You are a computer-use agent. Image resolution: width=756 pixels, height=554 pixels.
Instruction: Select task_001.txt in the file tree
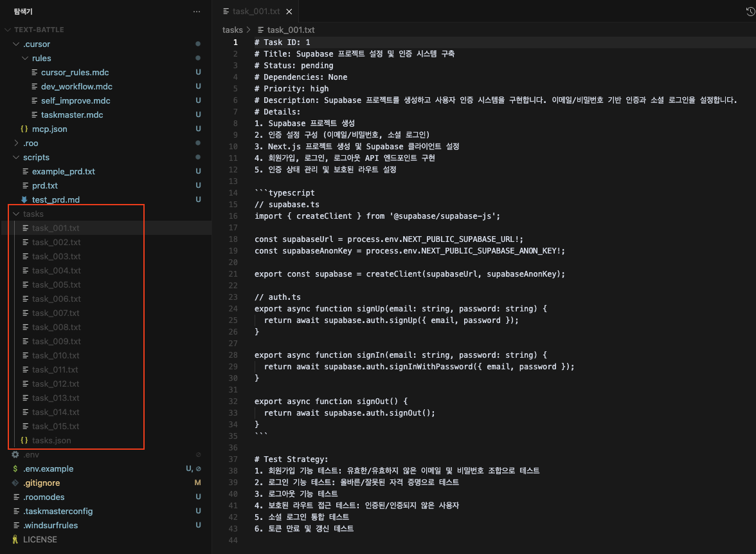coord(55,228)
